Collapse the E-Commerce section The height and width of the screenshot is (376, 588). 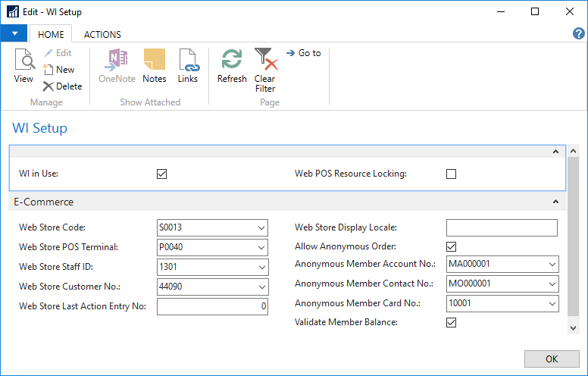(x=555, y=202)
